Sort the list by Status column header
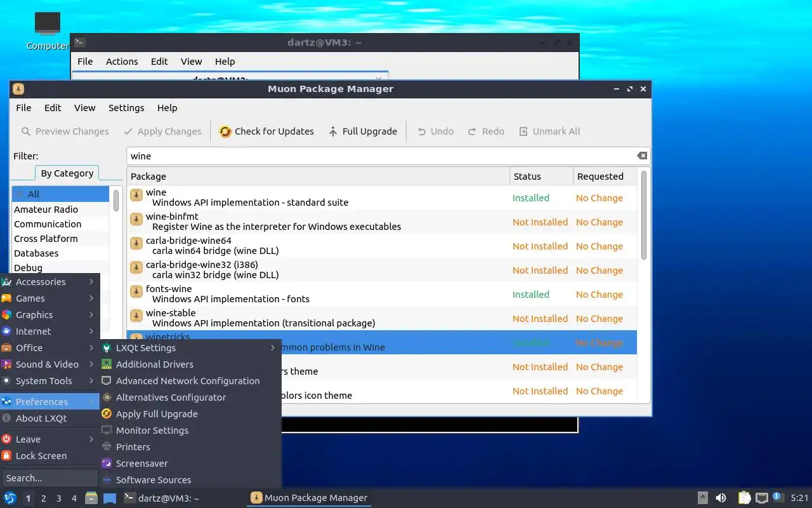Image resolution: width=812 pixels, height=508 pixels. click(x=541, y=177)
